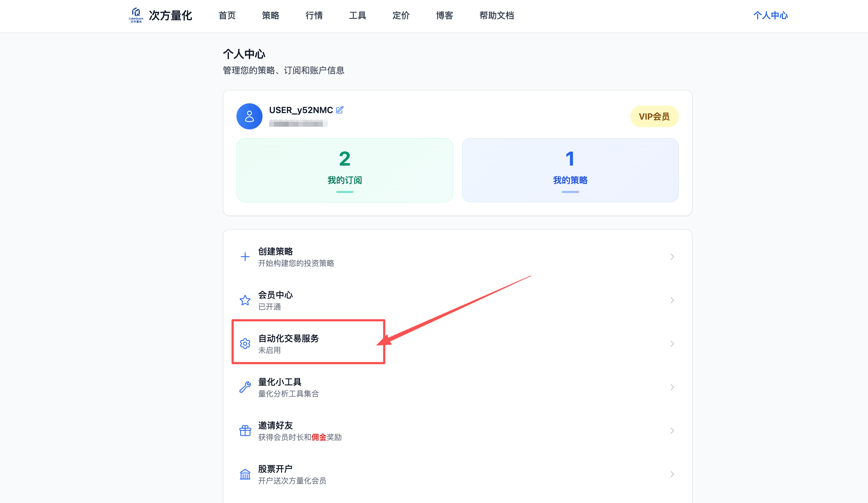The image size is (868, 503).
Task: Open the 我的订阅 card showing 2
Action: [x=344, y=170]
